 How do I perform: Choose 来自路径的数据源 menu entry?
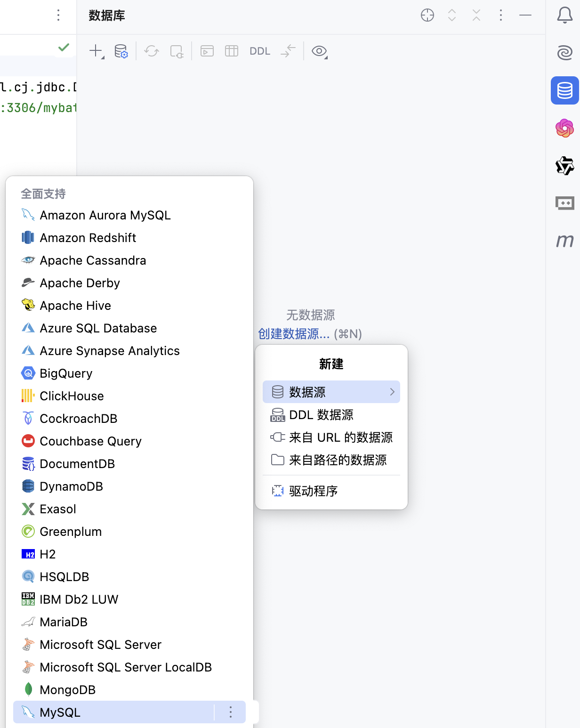tap(331, 460)
